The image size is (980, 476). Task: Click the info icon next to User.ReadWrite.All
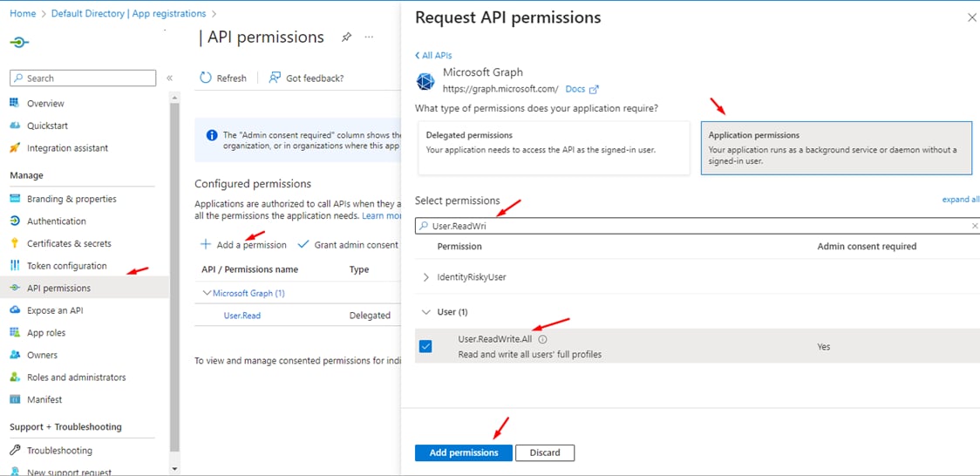[542, 339]
